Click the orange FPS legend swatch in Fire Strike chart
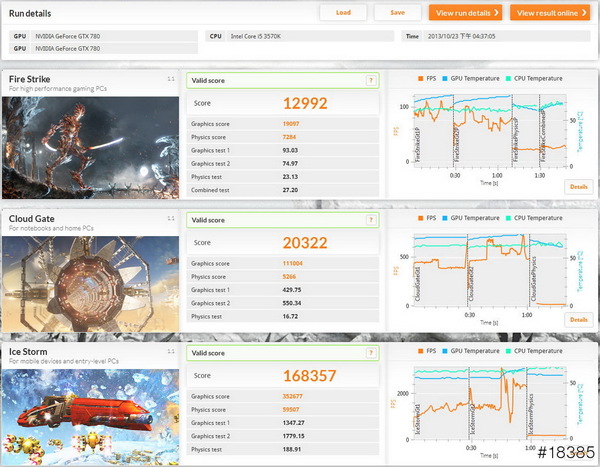The image size is (600, 467). (x=418, y=78)
